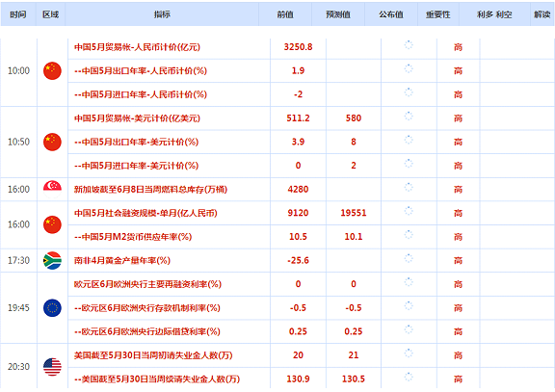This screenshot has height=392, width=555.
Task: Select the 时间 column header
Action: click(x=18, y=14)
